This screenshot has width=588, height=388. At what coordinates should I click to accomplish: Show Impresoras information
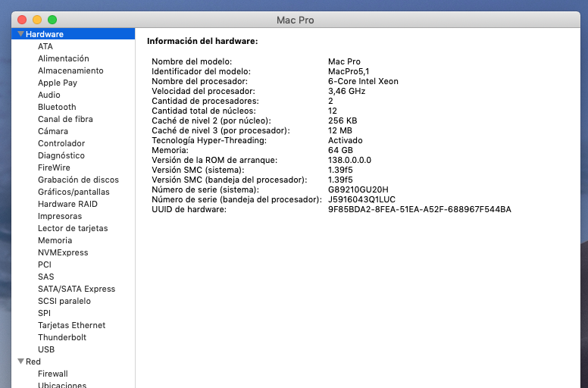[x=60, y=216]
